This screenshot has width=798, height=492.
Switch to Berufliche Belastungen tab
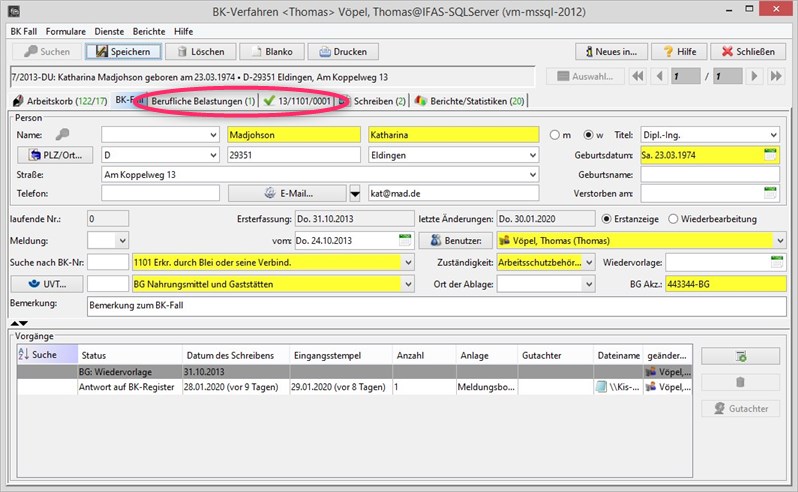point(203,100)
